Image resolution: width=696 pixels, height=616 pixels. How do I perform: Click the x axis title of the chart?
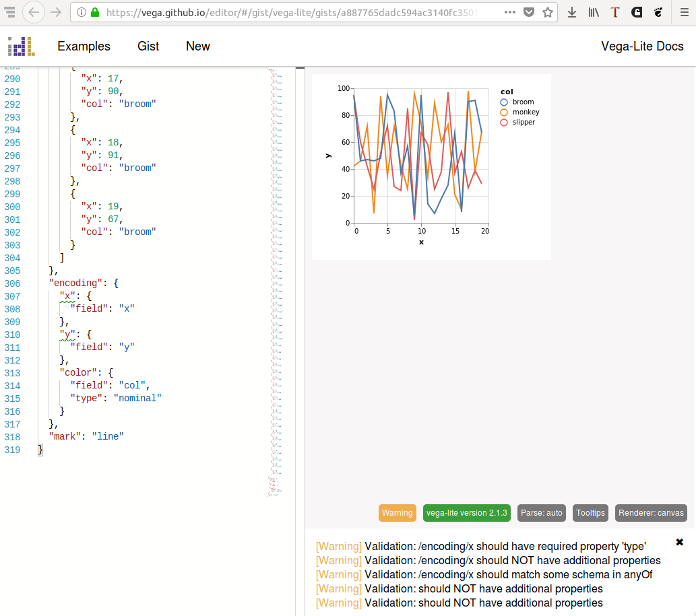[421, 242]
